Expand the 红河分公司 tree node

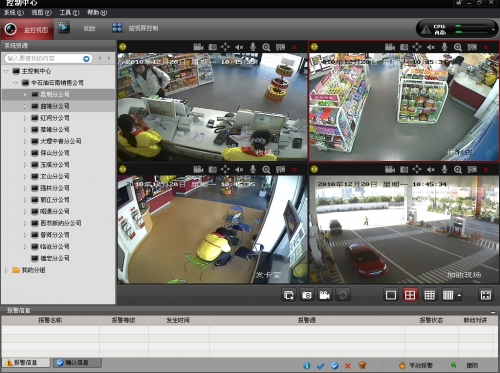25,118
